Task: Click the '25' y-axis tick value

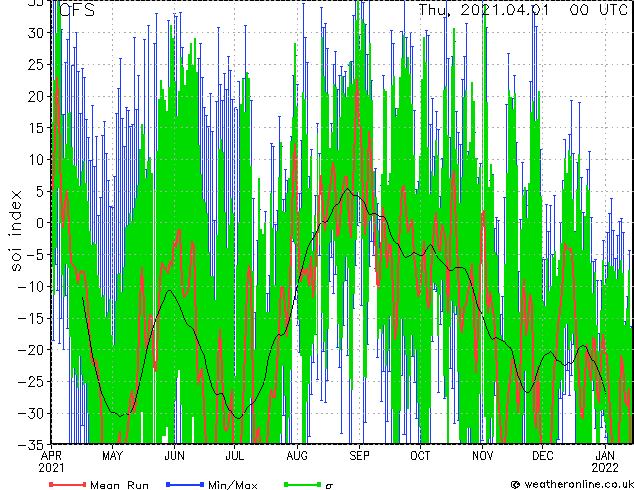Action: click(35, 64)
